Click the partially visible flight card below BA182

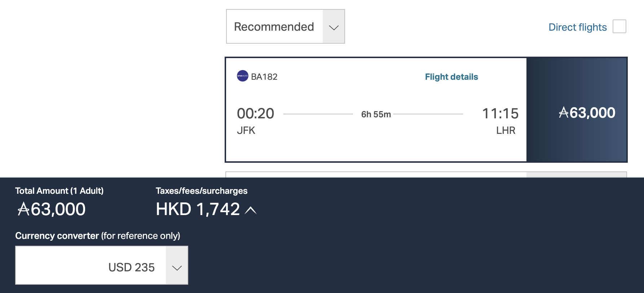click(x=375, y=175)
